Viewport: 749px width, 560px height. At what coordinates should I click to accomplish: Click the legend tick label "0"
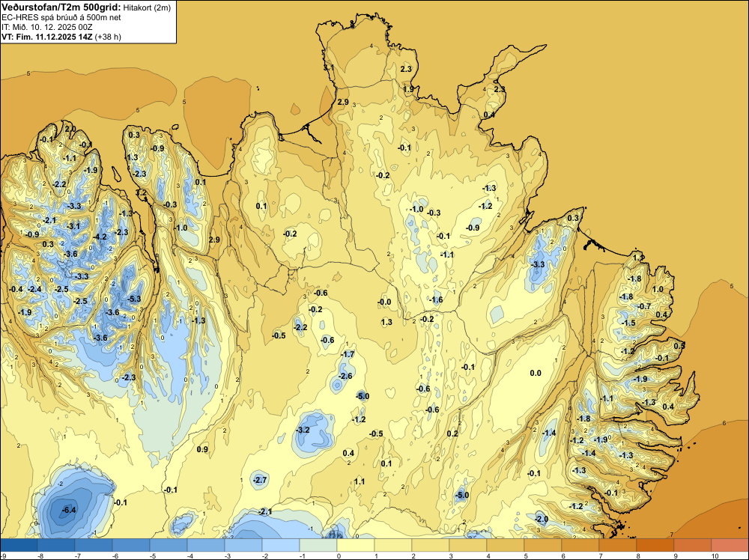pyautogui.click(x=339, y=556)
